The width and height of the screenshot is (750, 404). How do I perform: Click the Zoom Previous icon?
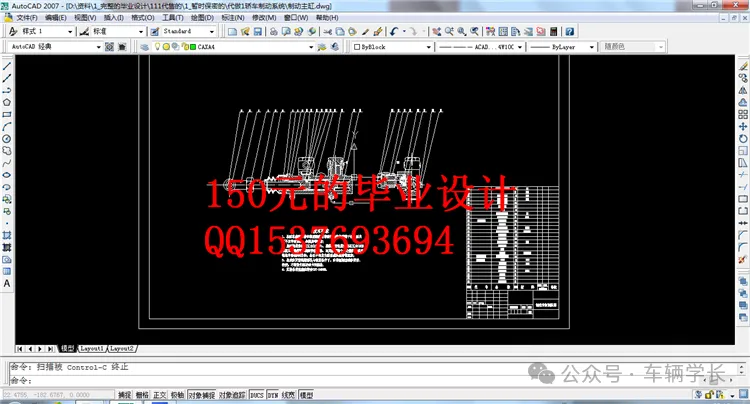(x=474, y=32)
